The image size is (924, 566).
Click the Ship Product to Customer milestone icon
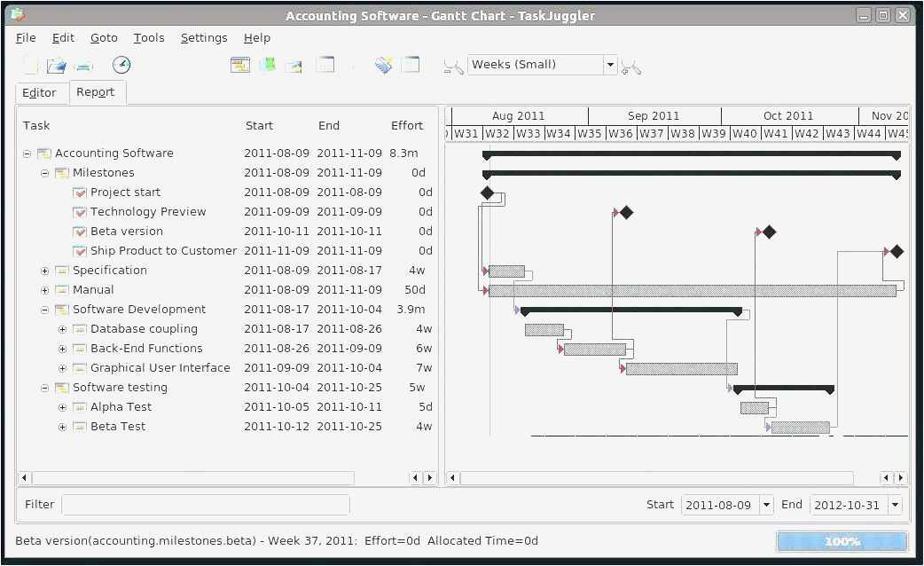tap(80, 251)
